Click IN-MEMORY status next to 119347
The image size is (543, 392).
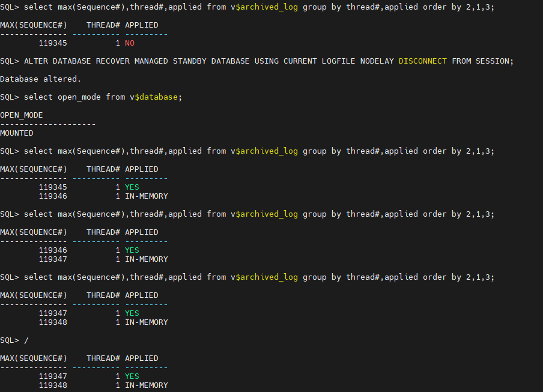[x=146, y=259]
